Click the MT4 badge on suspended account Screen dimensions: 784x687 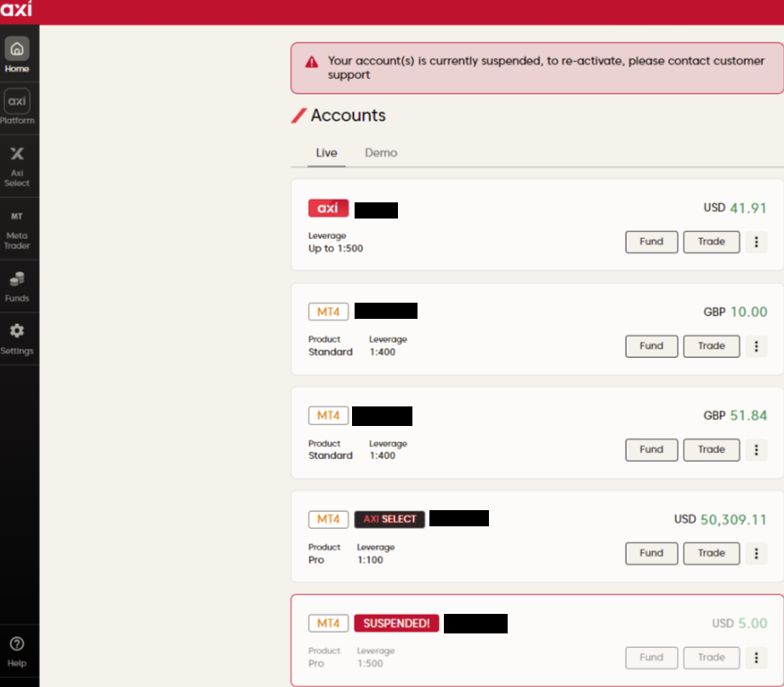(328, 623)
